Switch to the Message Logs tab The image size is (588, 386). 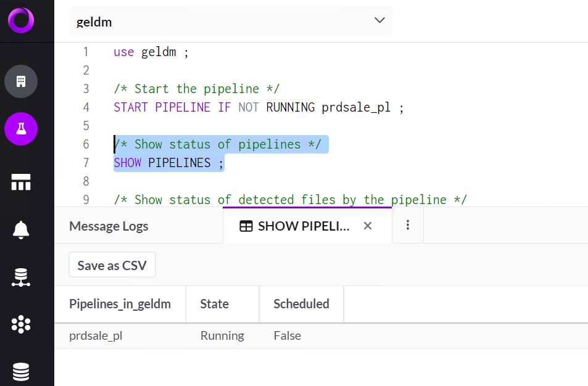109,226
